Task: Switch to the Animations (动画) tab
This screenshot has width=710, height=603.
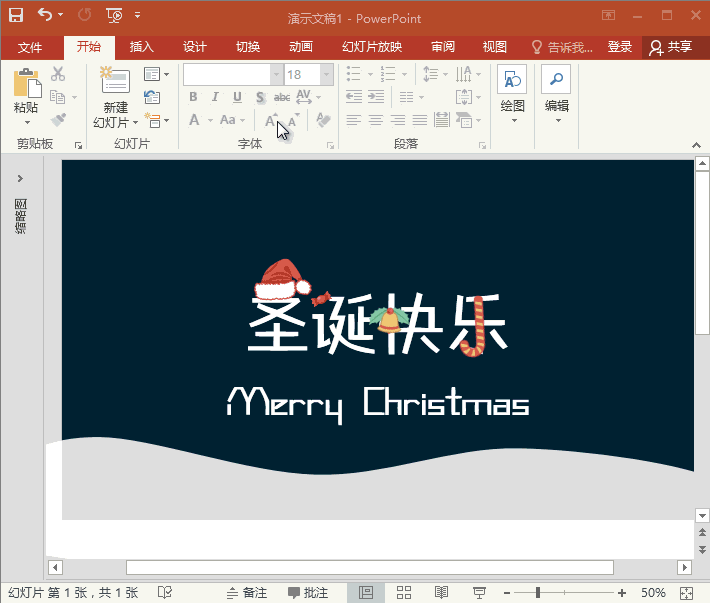Action: click(x=300, y=47)
